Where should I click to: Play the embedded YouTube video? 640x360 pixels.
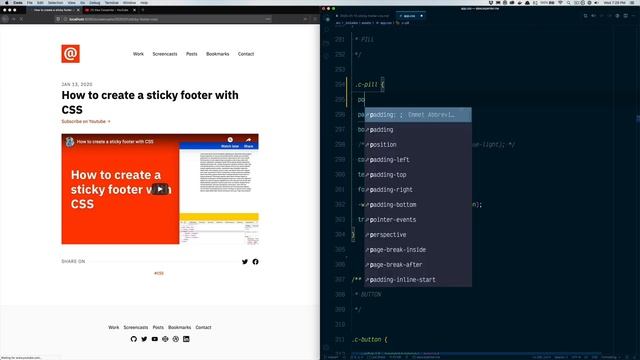(x=160, y=189)
